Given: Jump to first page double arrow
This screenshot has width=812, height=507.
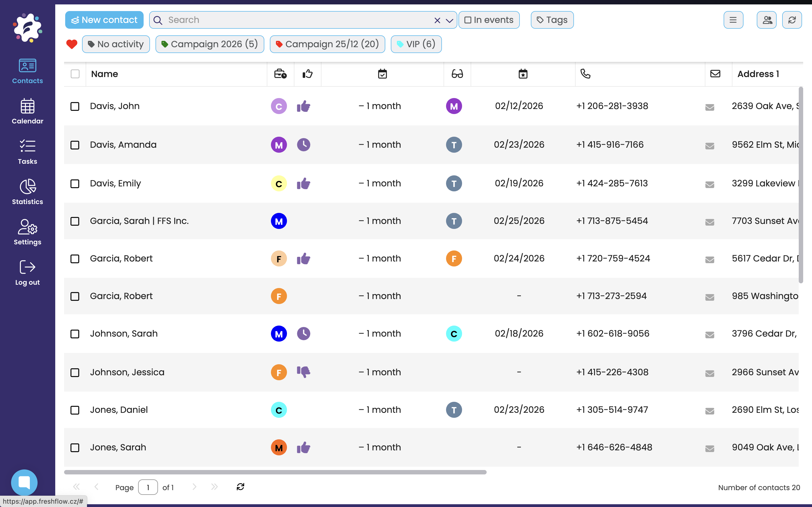Looking at the screenshot, I should pyautogui.click(x=77, y=487).
